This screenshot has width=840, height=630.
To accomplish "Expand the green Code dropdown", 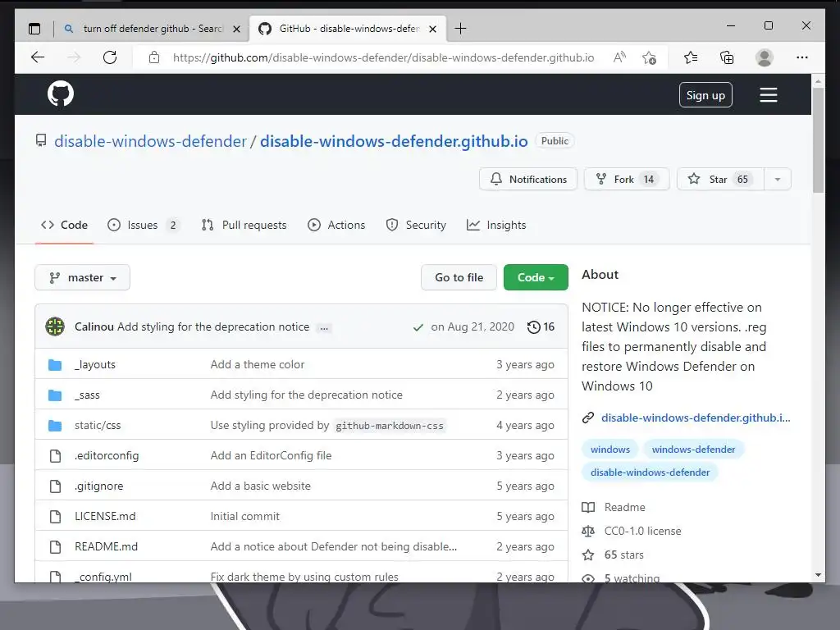I will 536,277.
